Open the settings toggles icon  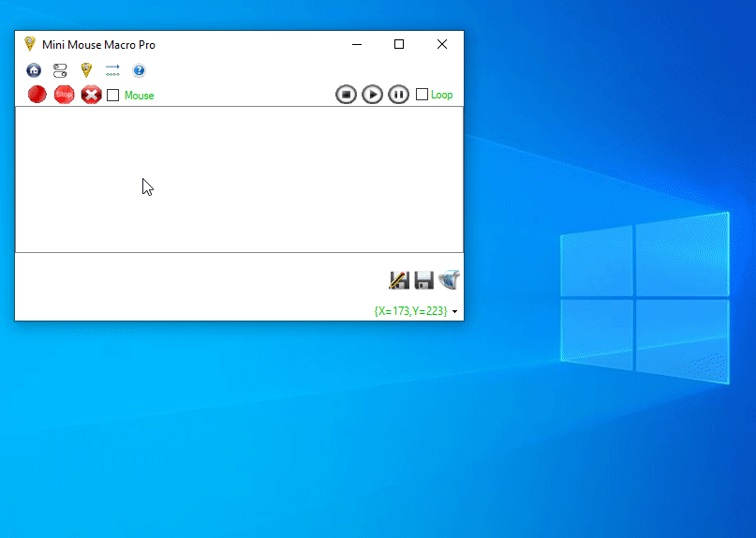[60, 70]
